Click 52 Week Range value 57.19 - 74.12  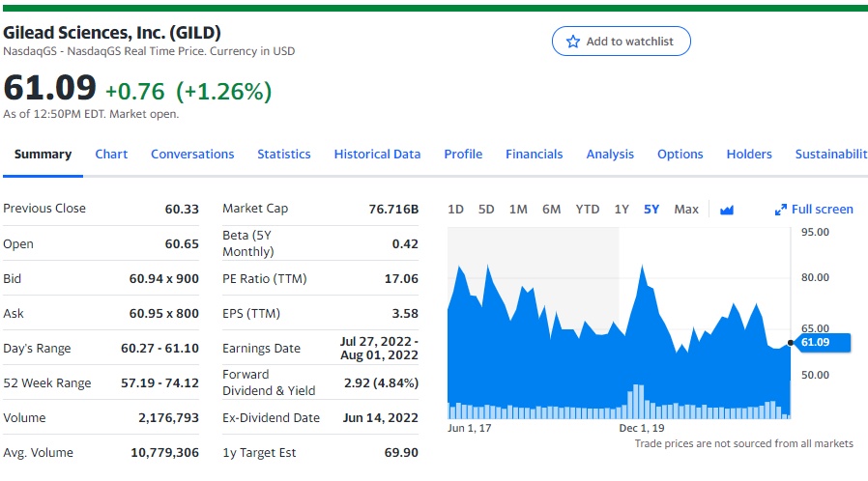point(160,383)
